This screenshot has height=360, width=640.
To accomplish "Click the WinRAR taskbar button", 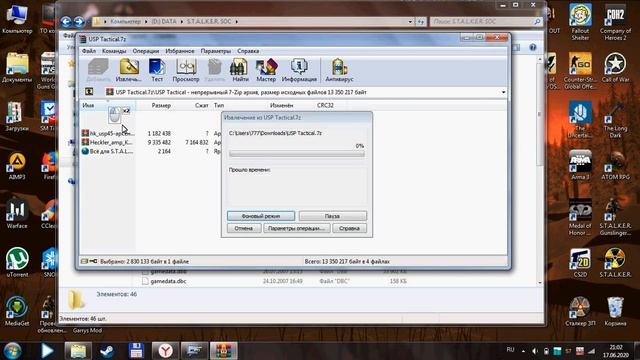I will 223,351.
